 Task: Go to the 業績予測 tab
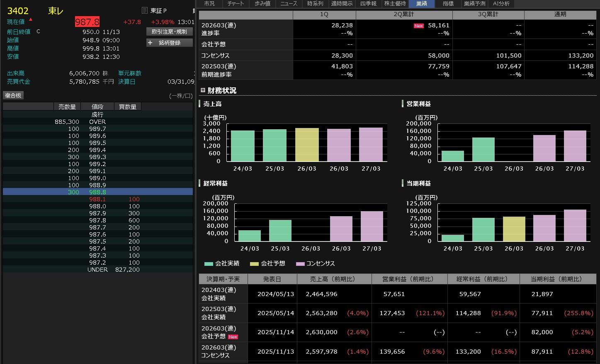[474, 4]
